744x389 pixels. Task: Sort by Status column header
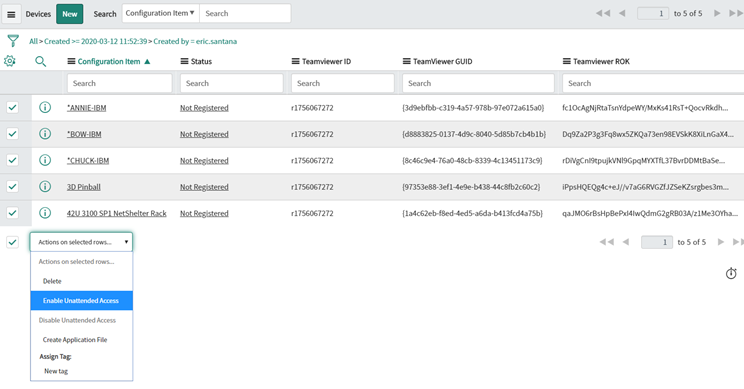click(201, 61)
